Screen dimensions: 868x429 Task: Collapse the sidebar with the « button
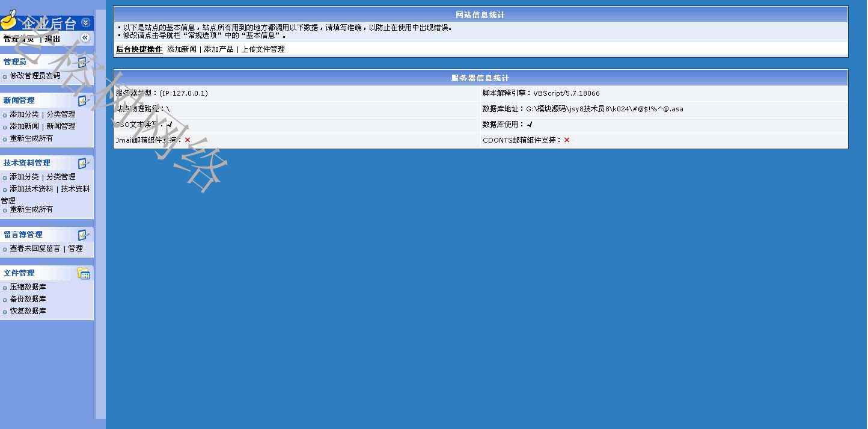point(85,38)
